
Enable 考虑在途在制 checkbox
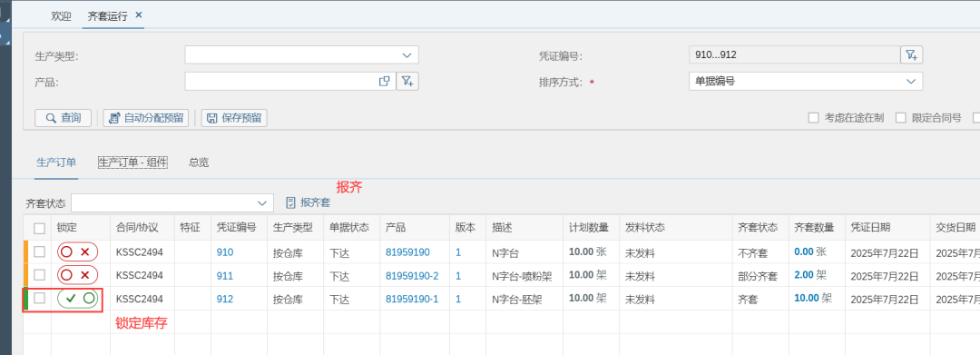813,118
